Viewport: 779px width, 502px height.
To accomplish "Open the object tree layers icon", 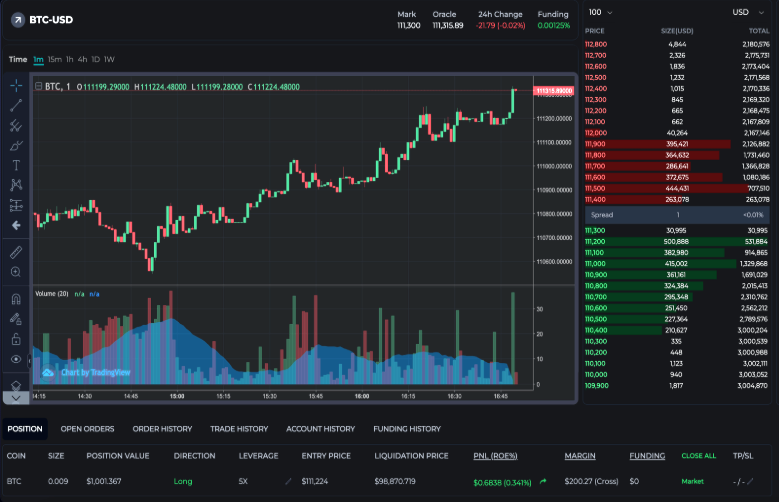I will point(16,385).
